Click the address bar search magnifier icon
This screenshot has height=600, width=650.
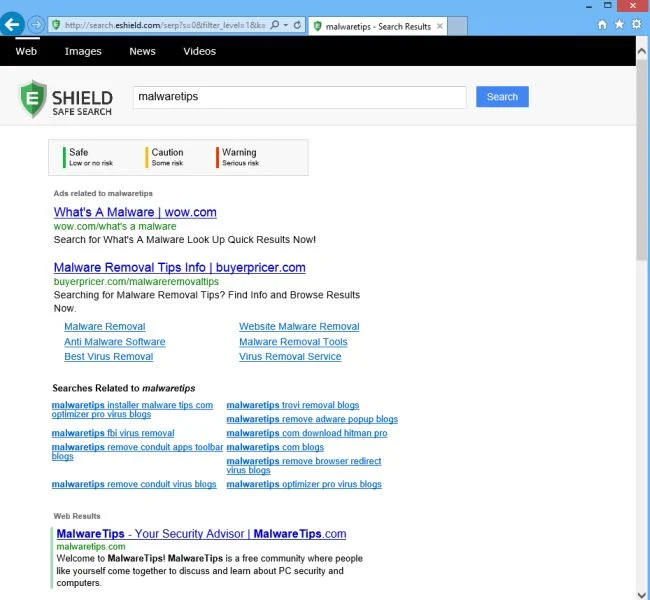click(x=274, y=25)
